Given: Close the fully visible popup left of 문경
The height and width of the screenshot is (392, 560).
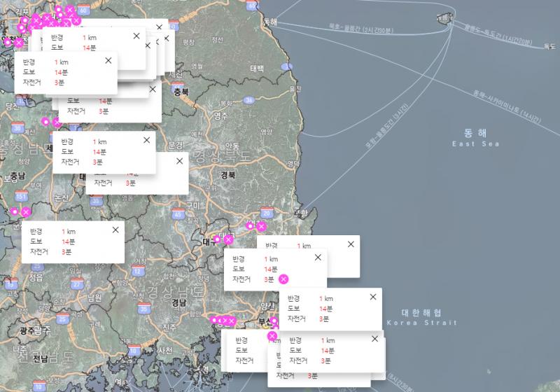Looking at the screenshot, I should tap(146, 140).
